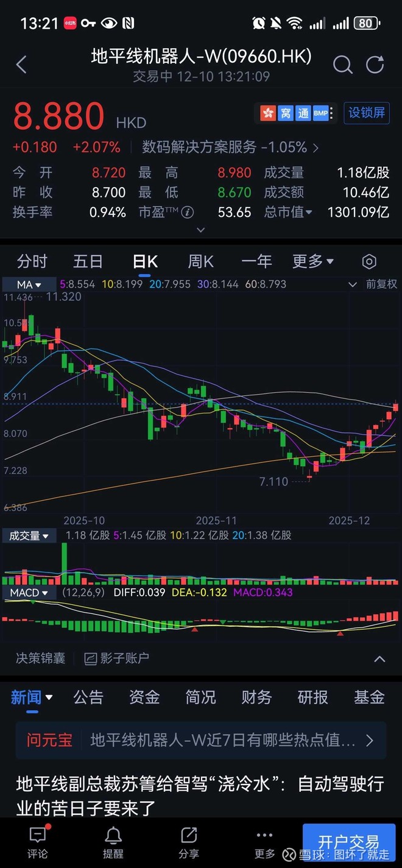Tap the 通 Stock Connect badge
Screen dimensions: 402x868
[303, 113]
